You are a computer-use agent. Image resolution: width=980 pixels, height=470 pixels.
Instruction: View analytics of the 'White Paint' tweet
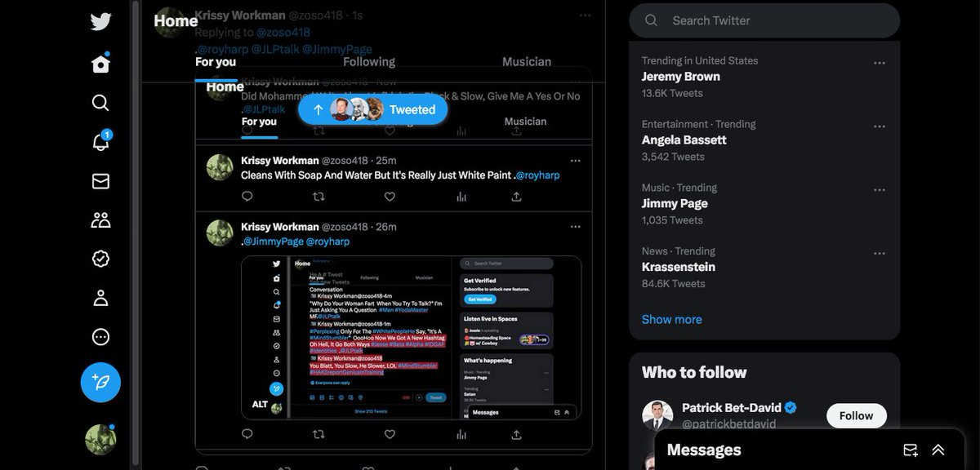tap(461, 196)
